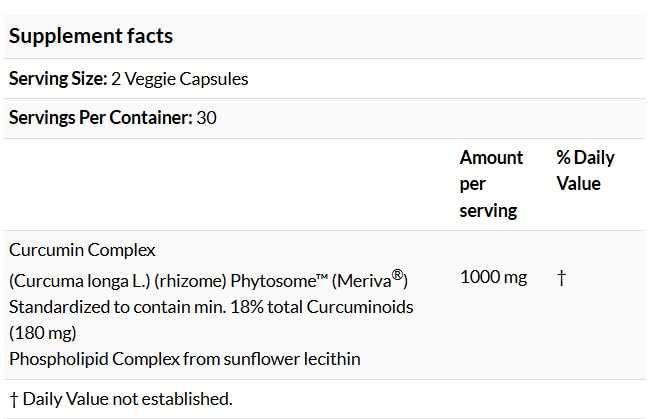
Task: Click the "Daily Value not established." footnote
Action: click(x=127, y=399)
